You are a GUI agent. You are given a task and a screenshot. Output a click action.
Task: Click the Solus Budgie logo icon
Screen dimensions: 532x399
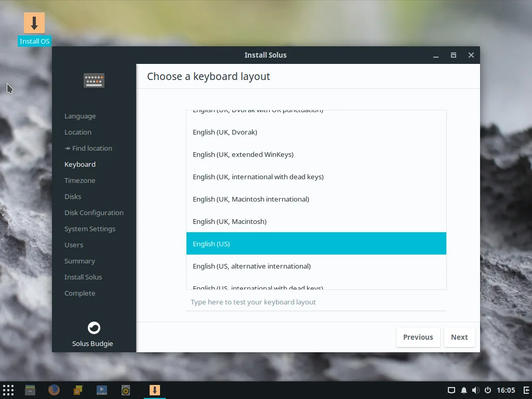(x=94, y=328)
